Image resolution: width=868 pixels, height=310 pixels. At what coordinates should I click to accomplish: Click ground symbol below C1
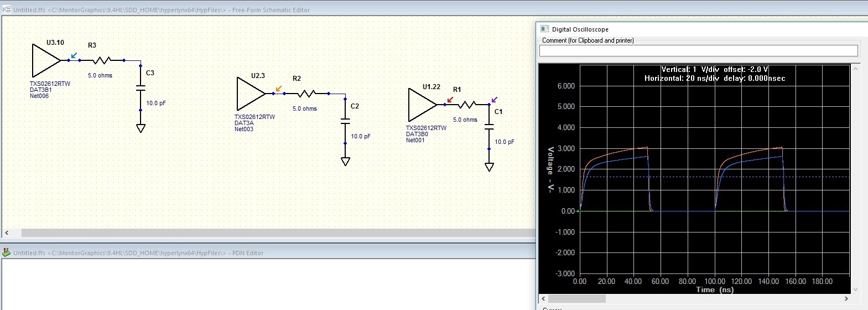489,167
